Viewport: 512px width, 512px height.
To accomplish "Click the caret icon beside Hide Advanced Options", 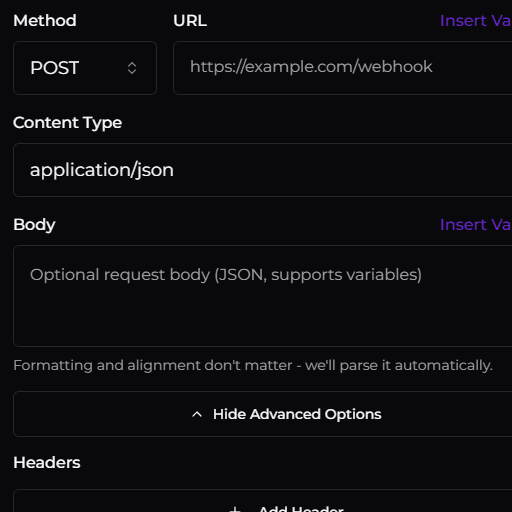I will point(197,414).
